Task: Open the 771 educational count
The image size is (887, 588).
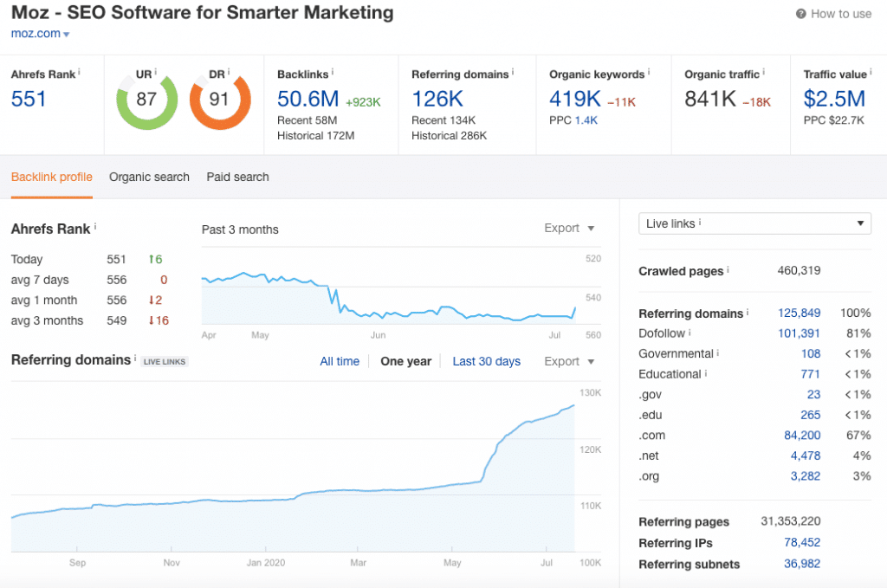Action: click(811, 374)
